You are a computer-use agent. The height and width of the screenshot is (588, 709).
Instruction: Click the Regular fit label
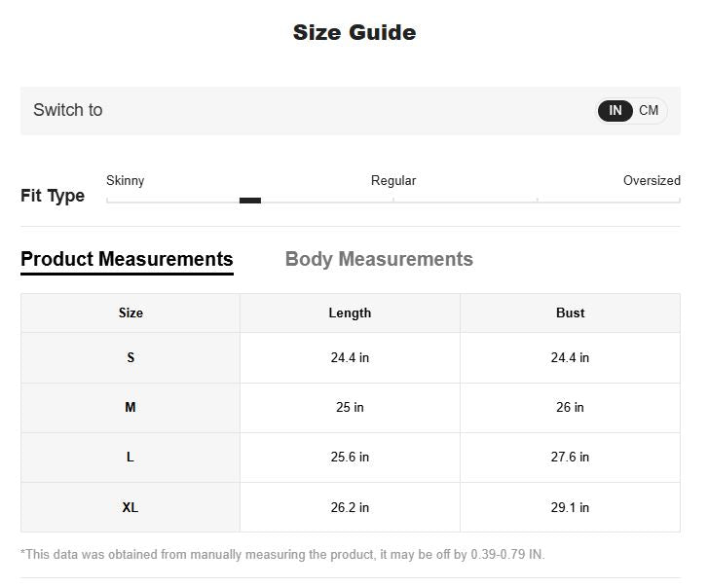tap(393, 180)
